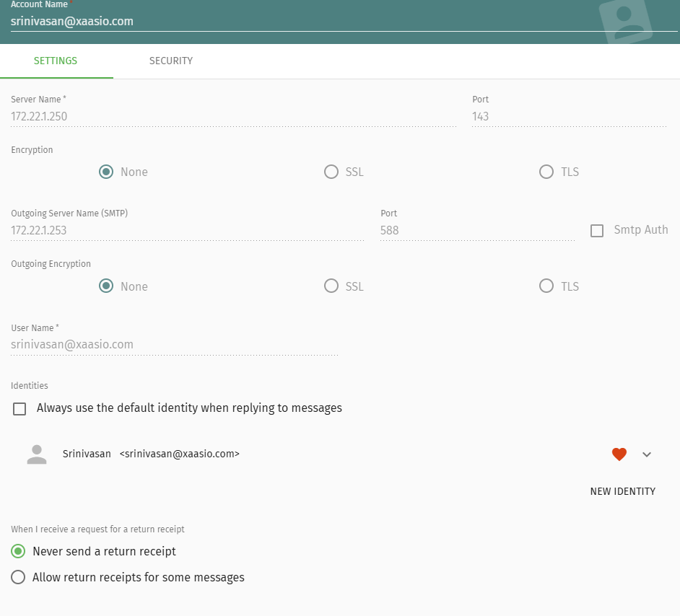Click the Outgoing Server Name SMTP field

(x=186, y=231)
